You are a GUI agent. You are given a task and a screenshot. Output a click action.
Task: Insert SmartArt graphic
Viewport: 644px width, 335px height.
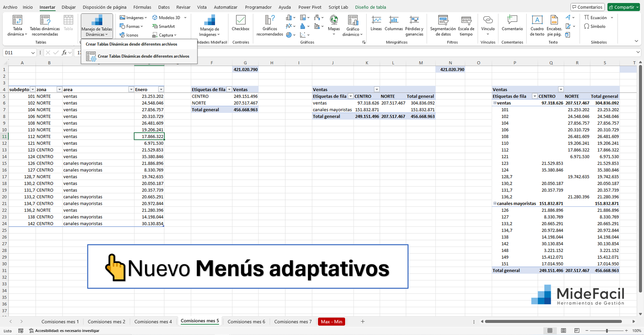pos(164,26)
